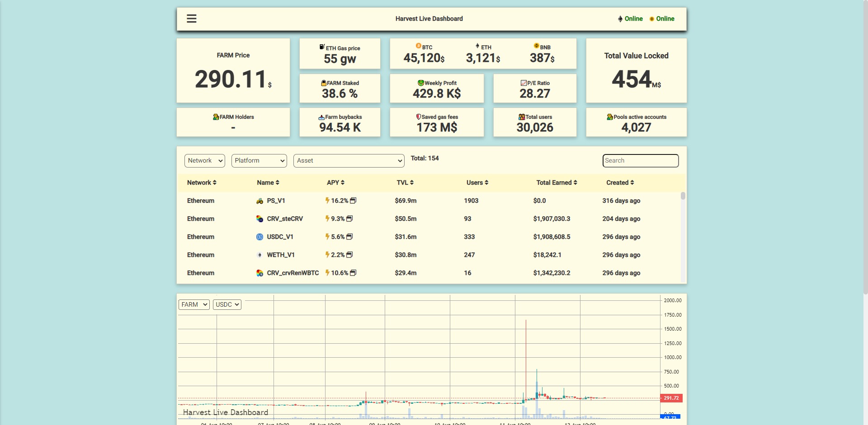Open the FARM chart token dropdown

[x=194, y=304]
